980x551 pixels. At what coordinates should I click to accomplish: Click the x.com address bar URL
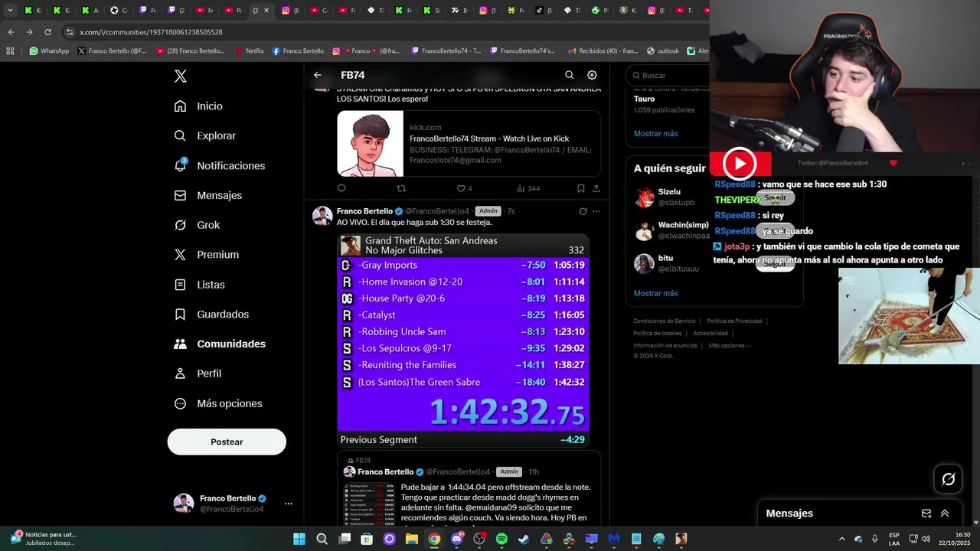151,32
